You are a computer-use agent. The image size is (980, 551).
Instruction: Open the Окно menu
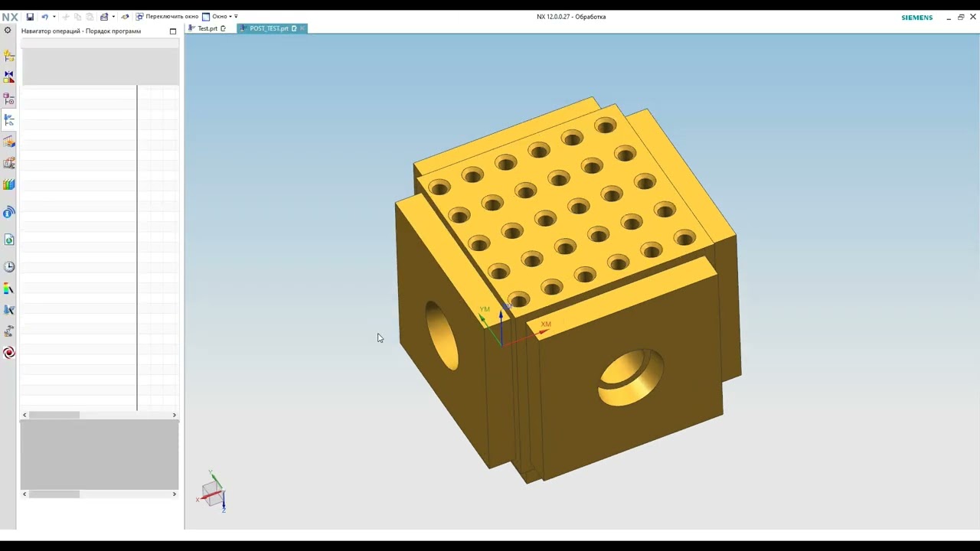(x=217, y=17)
